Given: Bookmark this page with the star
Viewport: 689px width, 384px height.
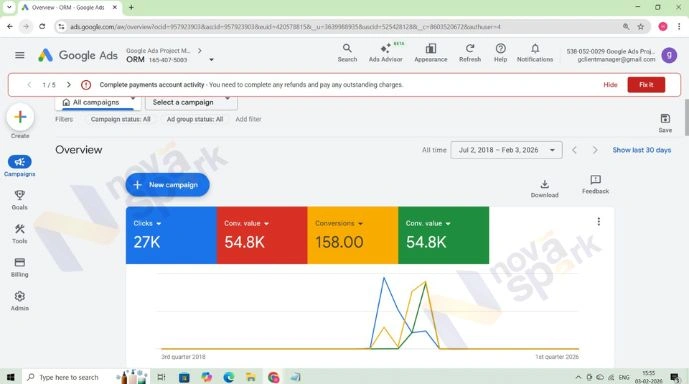Looking at the screenshot, I should pos(641,27).
